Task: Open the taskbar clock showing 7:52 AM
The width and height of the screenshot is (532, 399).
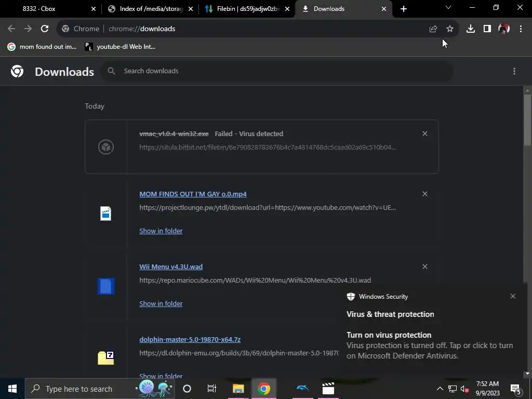Action: click(487, 389)
